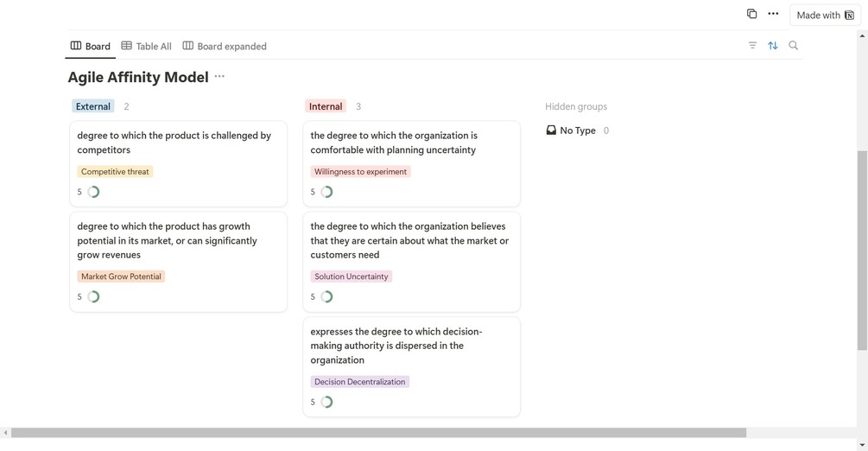
Task: Open options next to Agile Affinity Model
Action: click(219, 77)
